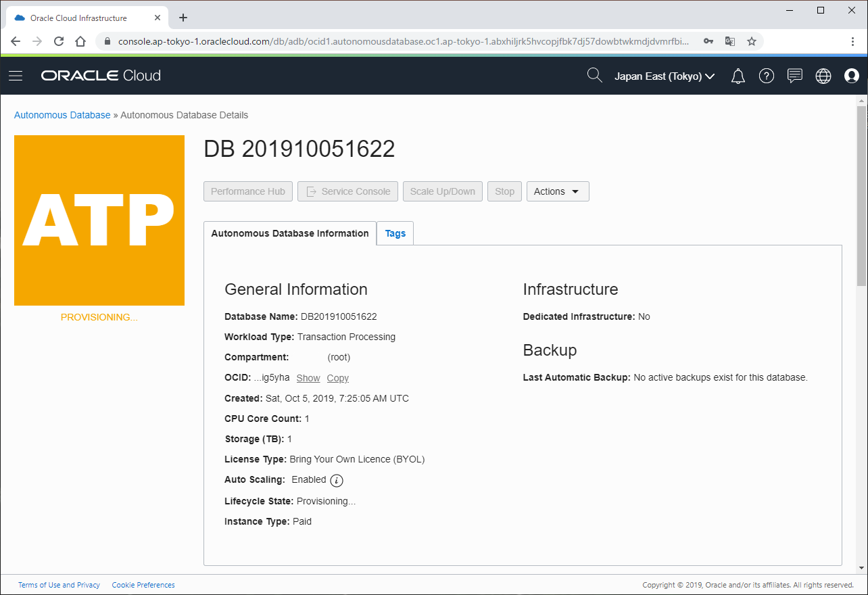
Task: Open Terms of Use and Privacy link
Action: tap(59, 585)
